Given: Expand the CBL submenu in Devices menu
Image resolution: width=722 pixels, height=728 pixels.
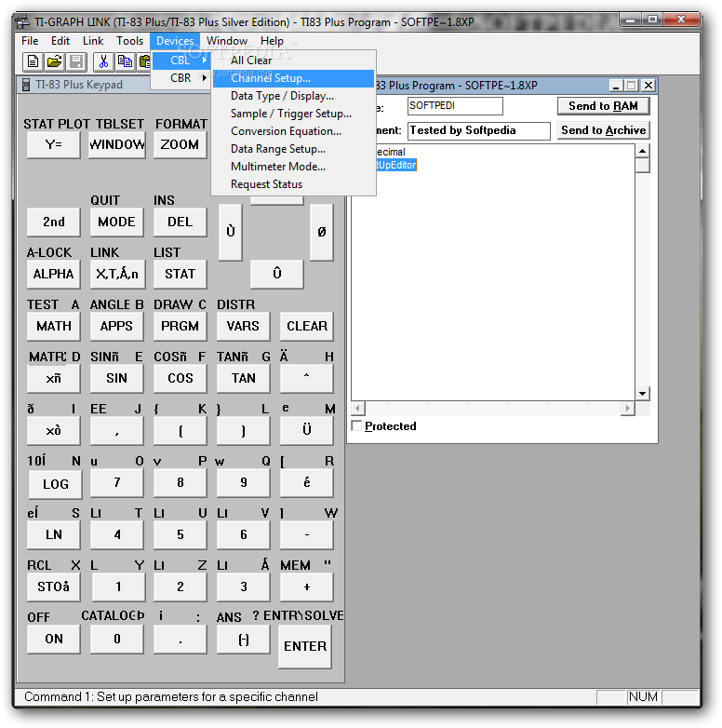Looking at the screenshot, I should [x=180, y=61].
